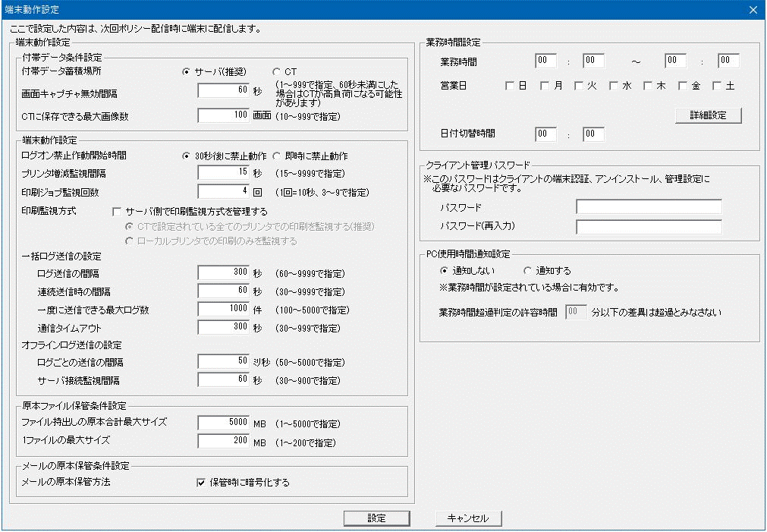Click the キャンセル button
767x532 pixels.
coord(468,518)
